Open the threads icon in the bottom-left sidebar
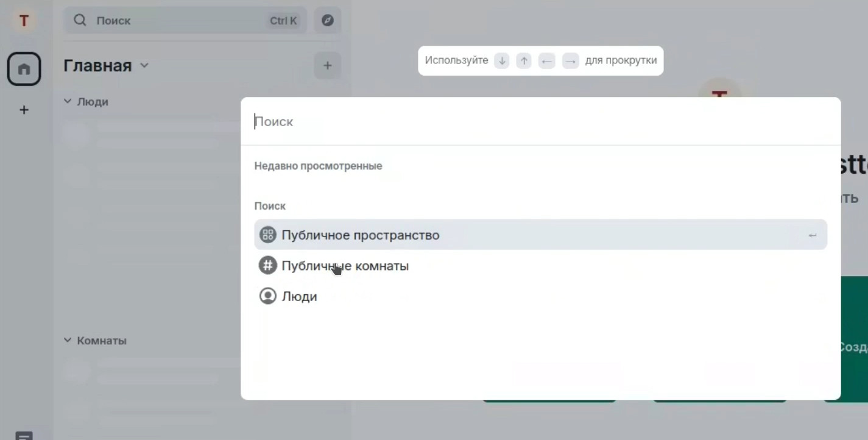The width and height of the screenshot is (868, 440). click(x=24, y=435)
